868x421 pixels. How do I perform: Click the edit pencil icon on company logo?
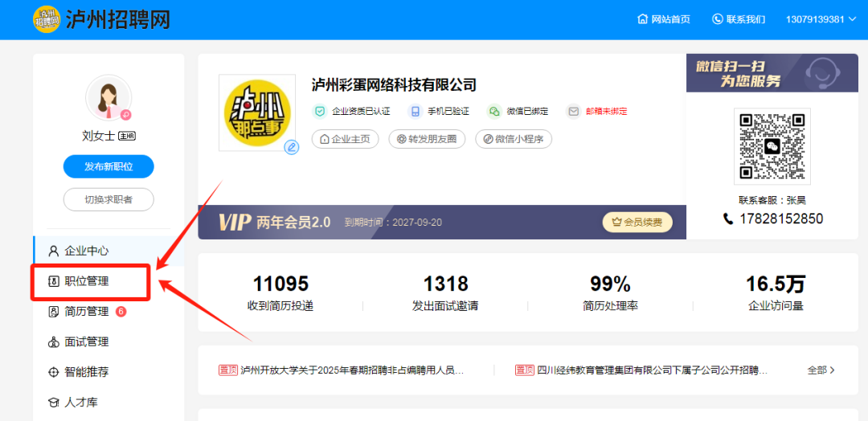[291, 147]
